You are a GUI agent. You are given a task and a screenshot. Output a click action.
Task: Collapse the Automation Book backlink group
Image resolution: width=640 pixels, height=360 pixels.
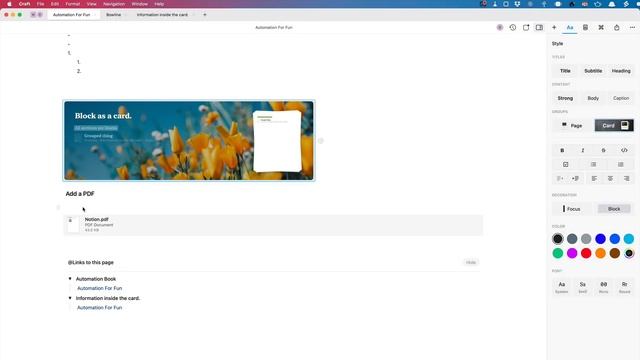click(70, 279)
